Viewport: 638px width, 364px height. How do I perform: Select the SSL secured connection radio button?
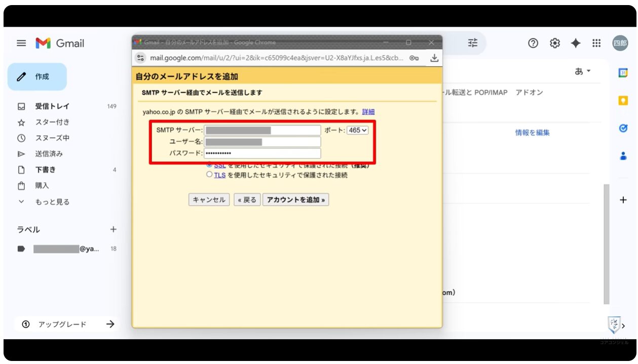coord(209,165)
